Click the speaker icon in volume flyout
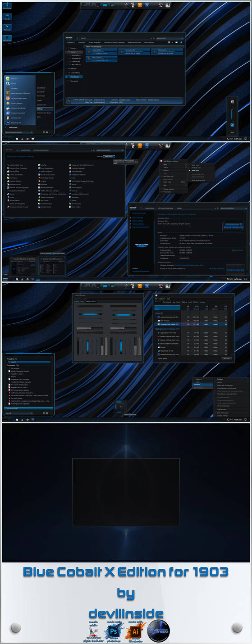252x644 pixels. (233, 125)
